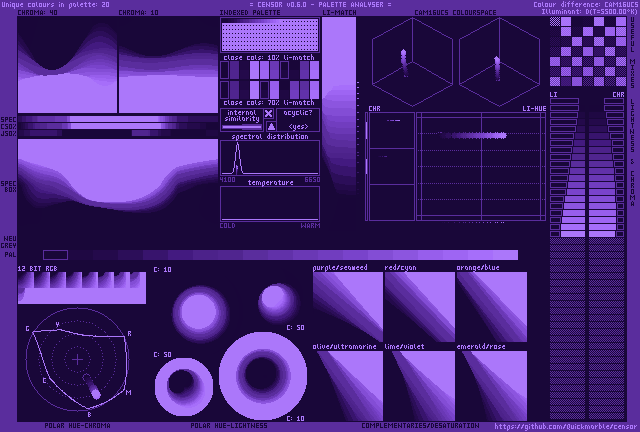This screenshot has width=640, height=432.
Task: Select the orange/blue complementary gradient
Action: (491, 306)
